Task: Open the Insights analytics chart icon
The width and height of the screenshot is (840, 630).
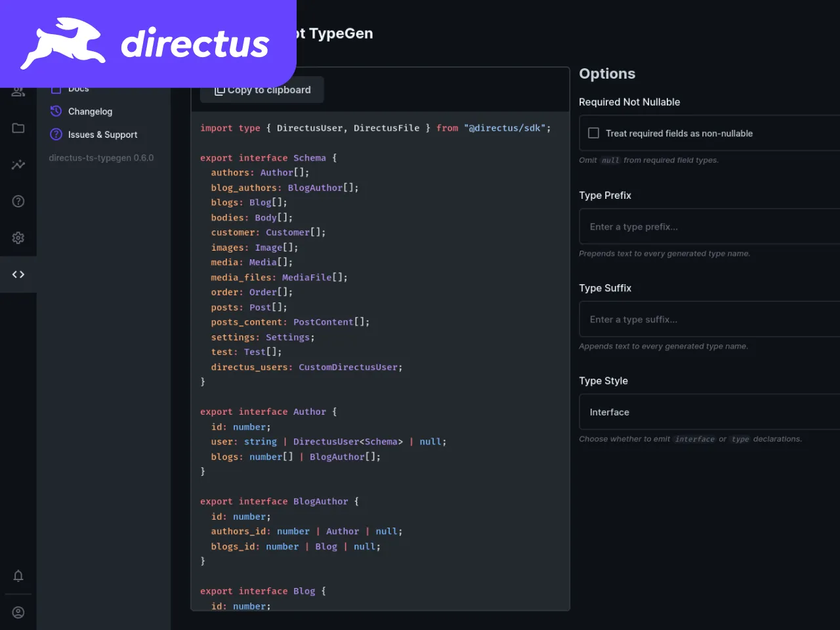Action: pos(18,165)
